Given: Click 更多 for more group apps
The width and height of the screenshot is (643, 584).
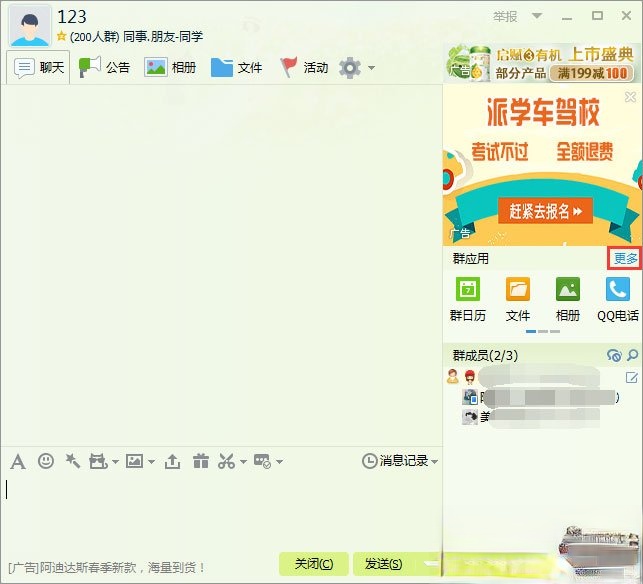Looking at the screenshot, I should pos(625,258).
